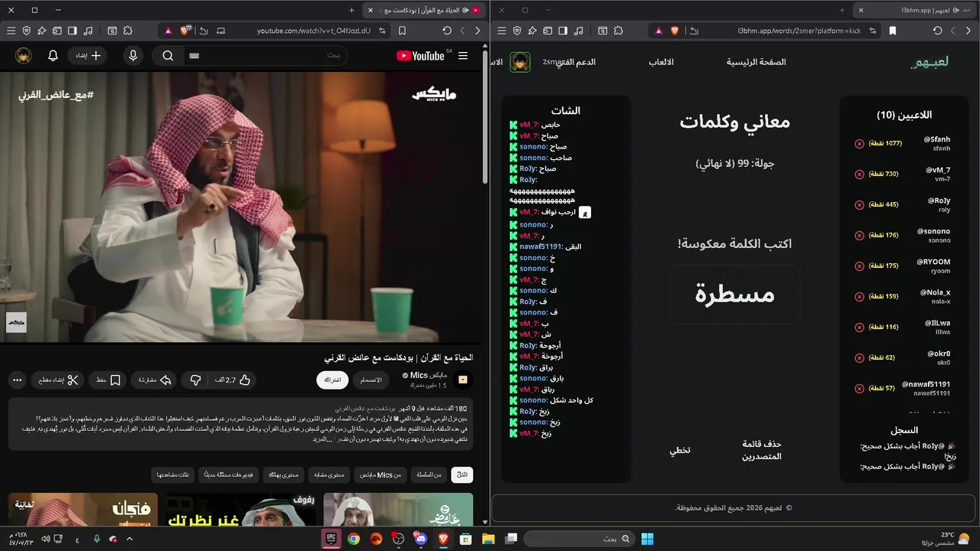Click the word card مسطرة
The width and height of the screenshot is (980, 551).
[x=735, y=295]
